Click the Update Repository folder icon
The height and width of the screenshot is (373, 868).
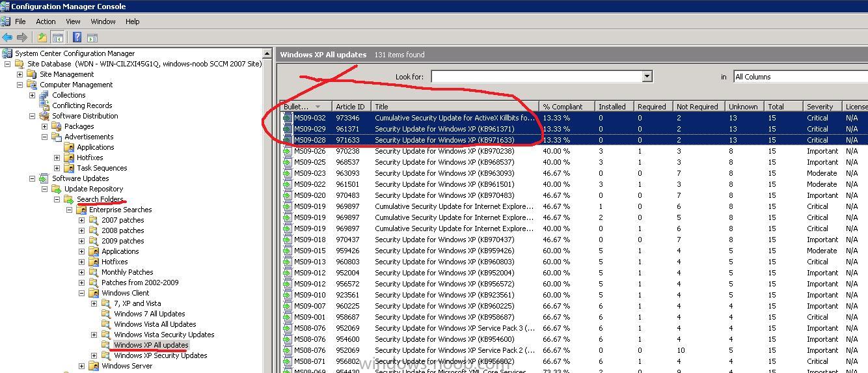pos(57,189)
